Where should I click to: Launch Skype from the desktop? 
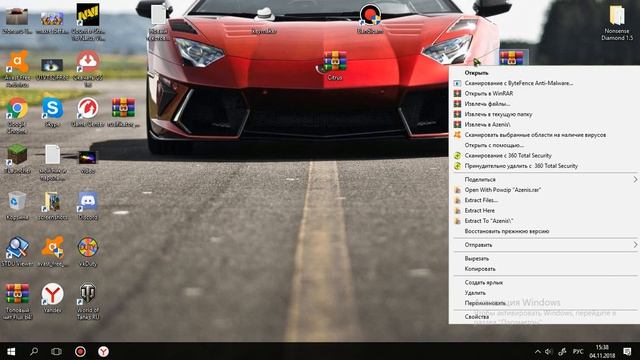(52, 109)
